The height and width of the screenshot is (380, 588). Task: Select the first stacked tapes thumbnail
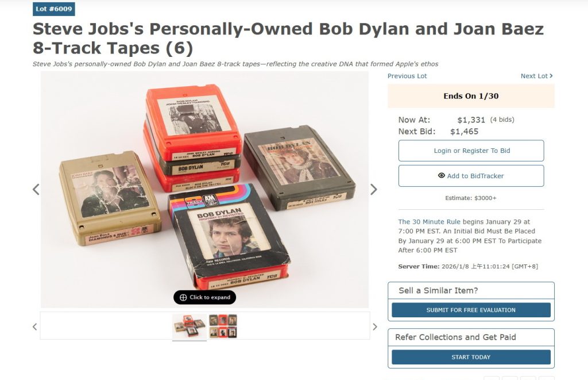[x=189, y=325]
